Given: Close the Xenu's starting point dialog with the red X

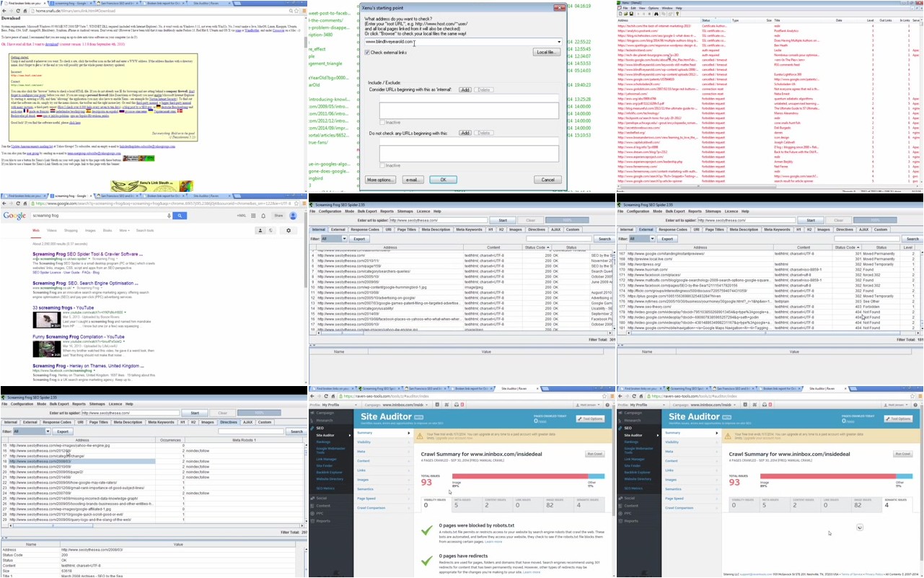Looking at the screenshot, I should pyautogui.click(x=559, y=7).
